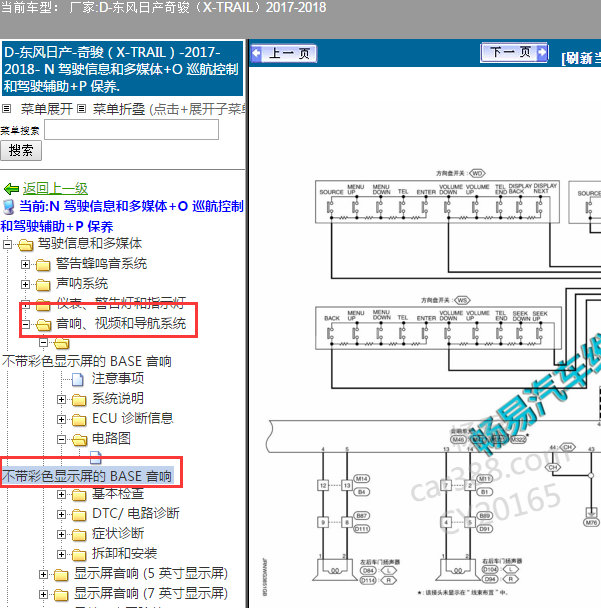The image size is (601, 608).
Task: Select 症状诊断 tree item
Action: [x=118, y=534]
